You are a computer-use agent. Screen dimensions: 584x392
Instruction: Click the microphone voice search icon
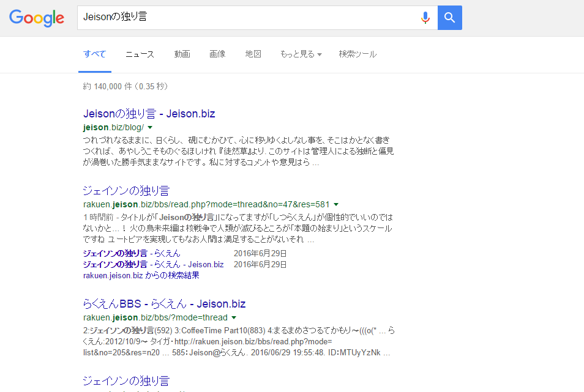pyautogui.click(x=425, y=18)
